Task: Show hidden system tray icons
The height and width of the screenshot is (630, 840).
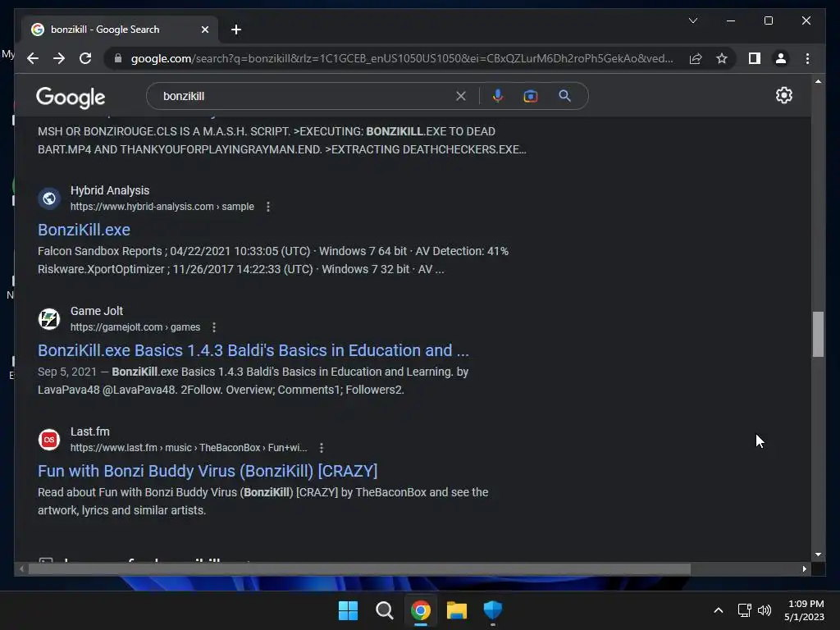Action: point(719,610)
